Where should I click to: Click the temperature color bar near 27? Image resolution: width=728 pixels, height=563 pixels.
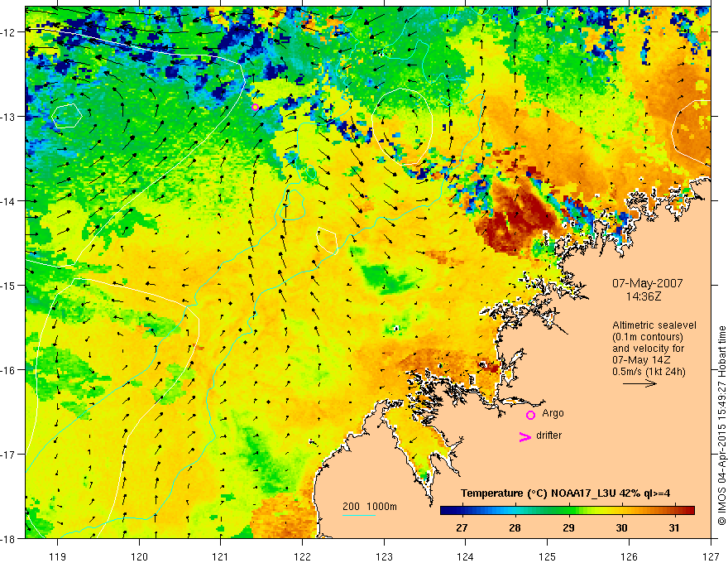coord(462,511)
